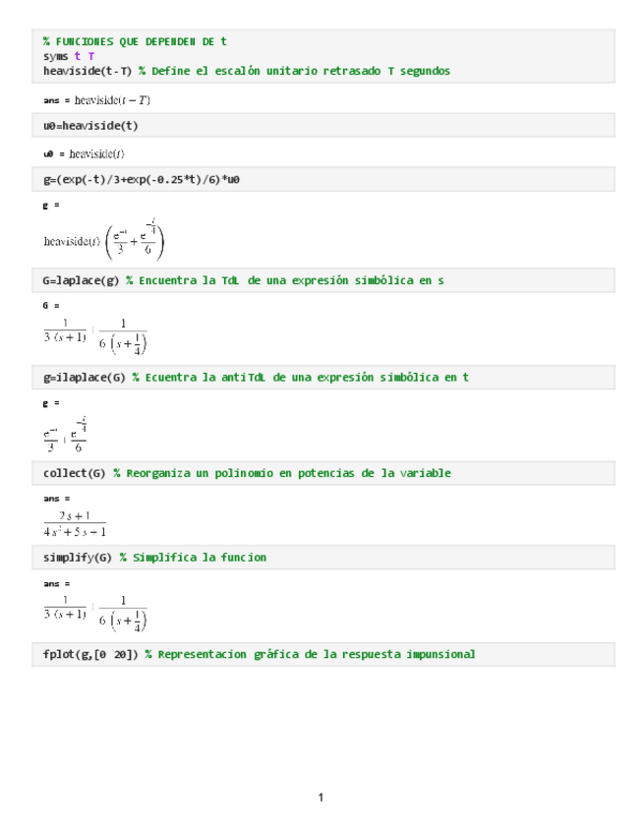The image size is (644, 834).
Task: Select the output equation under simplify(G)
Action: 95,612
